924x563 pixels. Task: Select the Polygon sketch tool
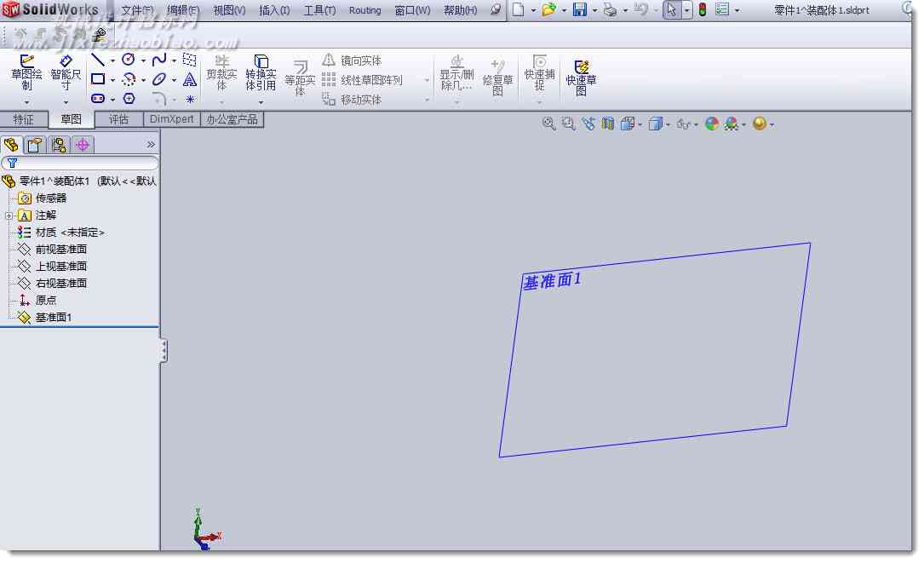(x=129, y=99)
